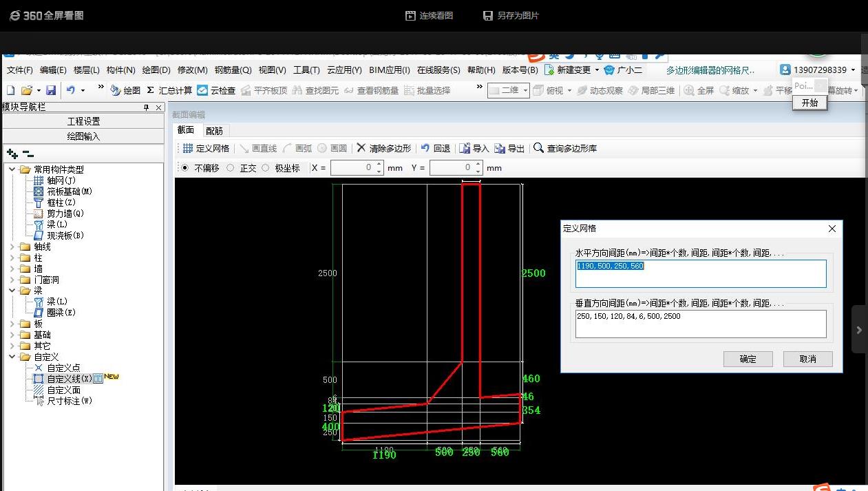Click the 定义网格 toolbar button

[206, 148]
